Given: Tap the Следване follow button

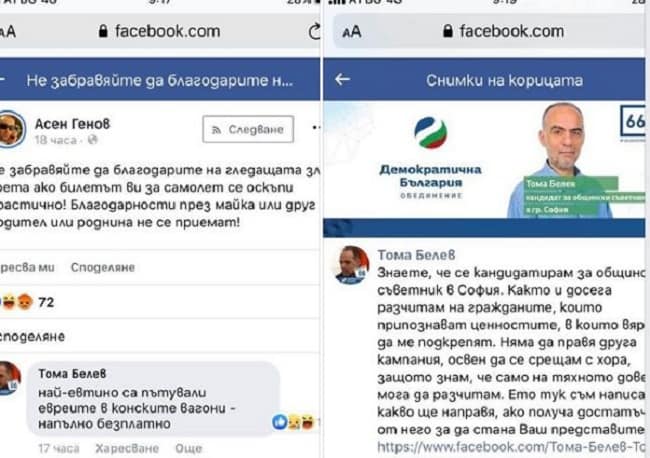Looking at the screenshot, I should [248, 129].
